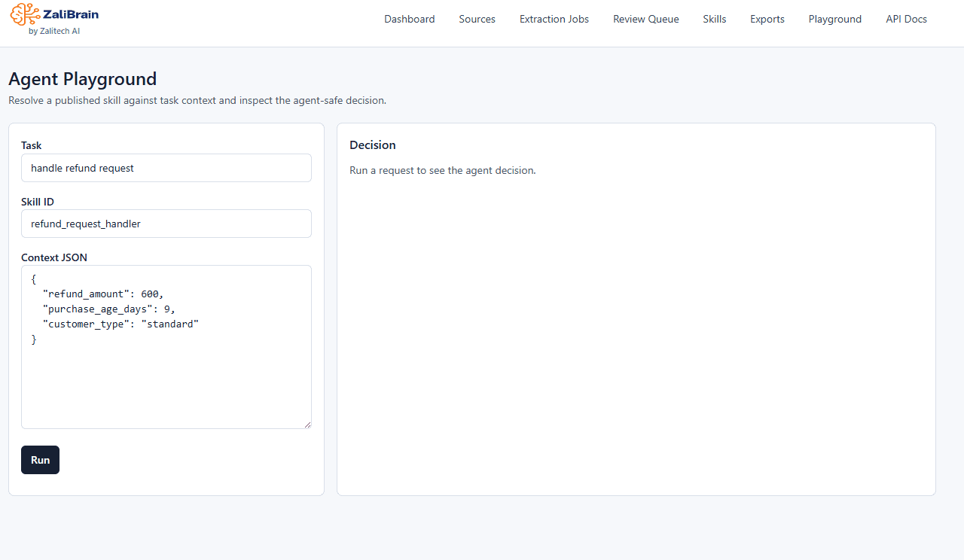Navigate to Review Queue
The image size is (964, 560).
pyautogui.click(x=646, y=20)
